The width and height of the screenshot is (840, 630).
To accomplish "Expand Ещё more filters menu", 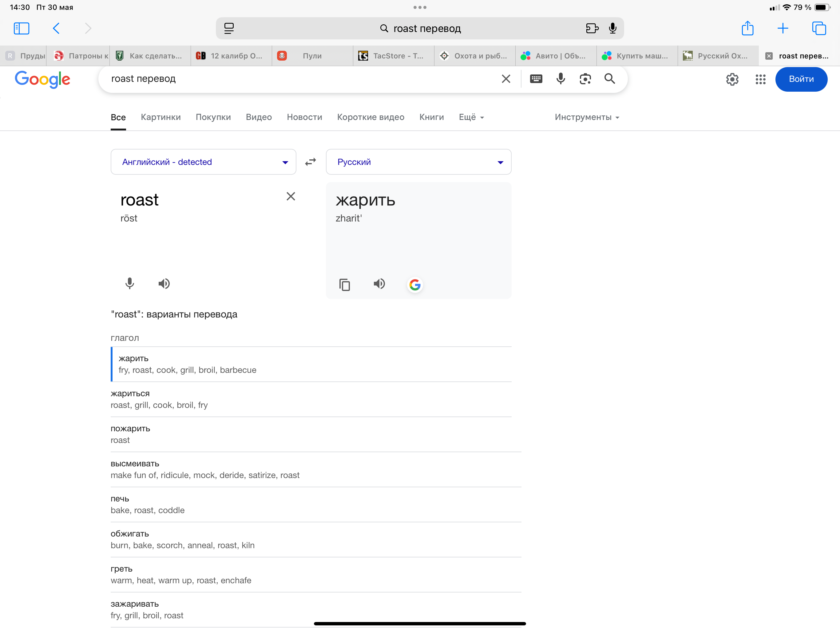I will (x=471, y=117).
